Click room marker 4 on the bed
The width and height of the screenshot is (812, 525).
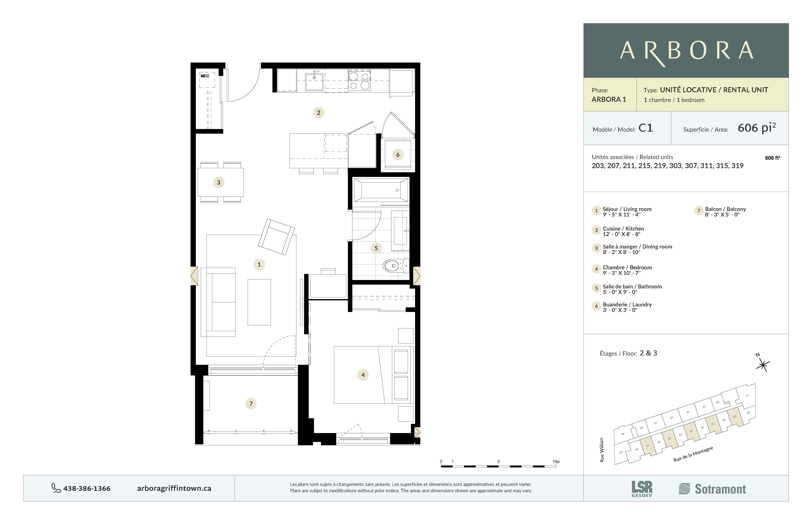pos(363,375)
